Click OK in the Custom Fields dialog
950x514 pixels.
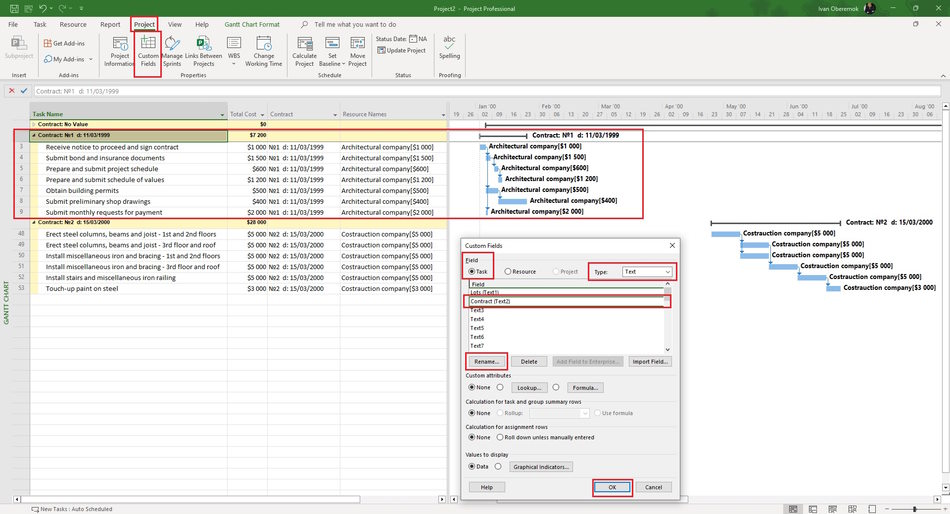(613, 487)
